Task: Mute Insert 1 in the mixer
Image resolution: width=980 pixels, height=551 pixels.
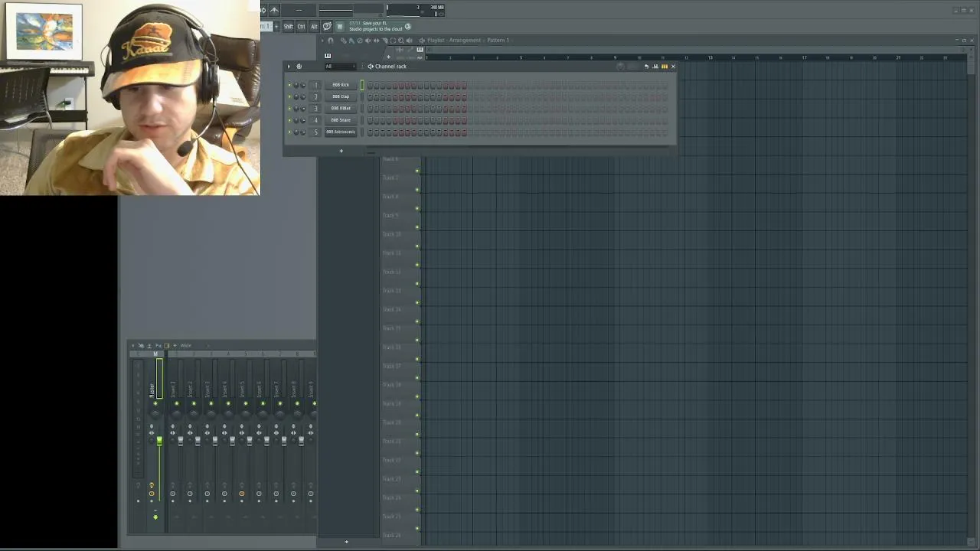Action: point(176,403)
